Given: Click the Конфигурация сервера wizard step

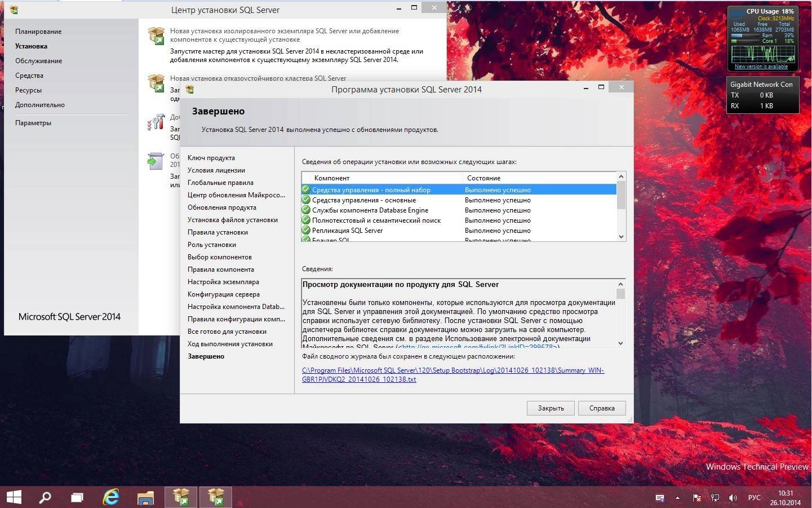Looking at the screenshot, I should (x=224, y=294).
